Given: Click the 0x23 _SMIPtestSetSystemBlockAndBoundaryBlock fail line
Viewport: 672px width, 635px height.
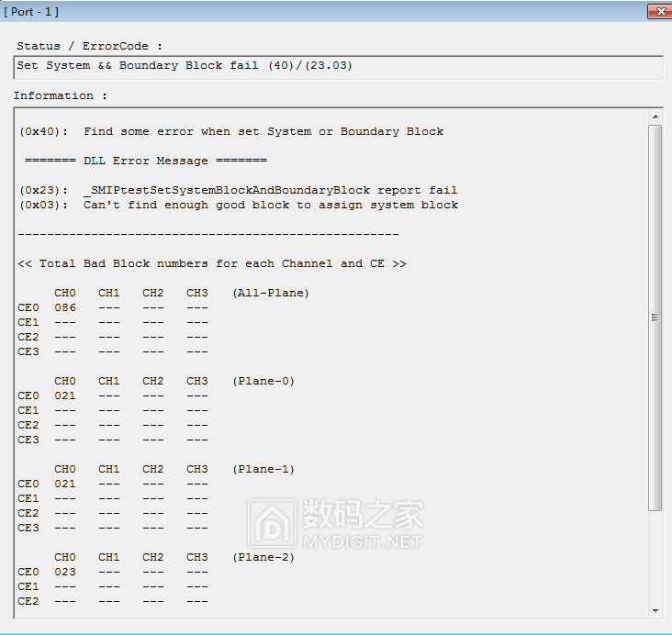Looking at the screenshot, I should pyautogui.click(x=238, y=190).
